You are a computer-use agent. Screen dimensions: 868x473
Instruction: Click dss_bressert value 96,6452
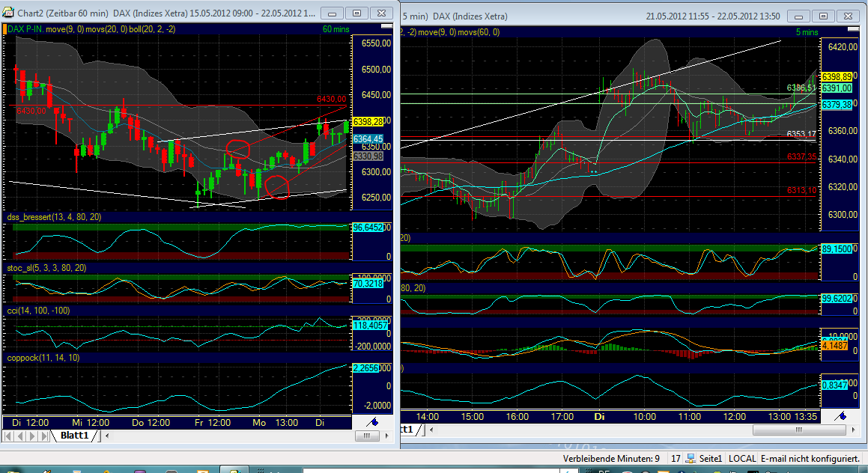(368, 228)
